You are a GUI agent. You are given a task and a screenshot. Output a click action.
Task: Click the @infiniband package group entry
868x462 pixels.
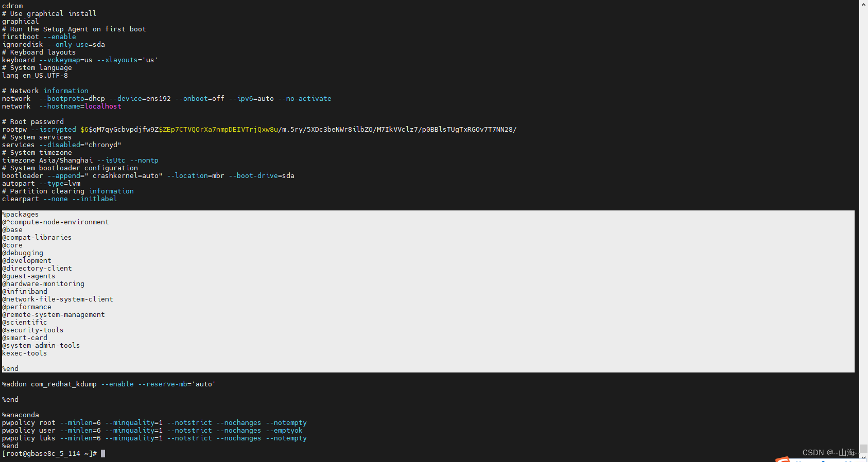[25, 292]
